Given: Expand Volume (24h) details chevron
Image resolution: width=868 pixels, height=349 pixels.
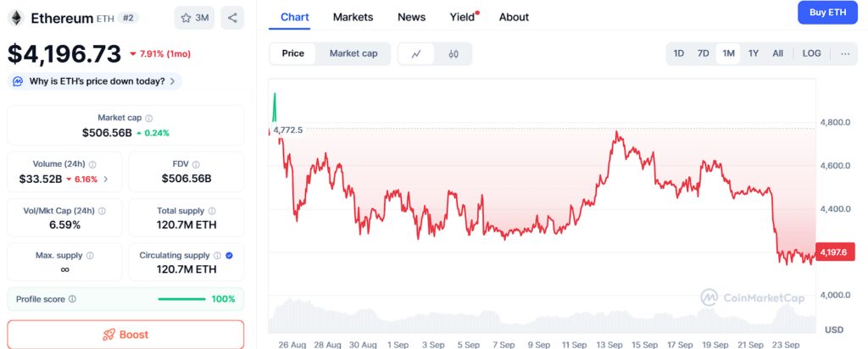Looking at the screenshot, I should tap(106, 180).
